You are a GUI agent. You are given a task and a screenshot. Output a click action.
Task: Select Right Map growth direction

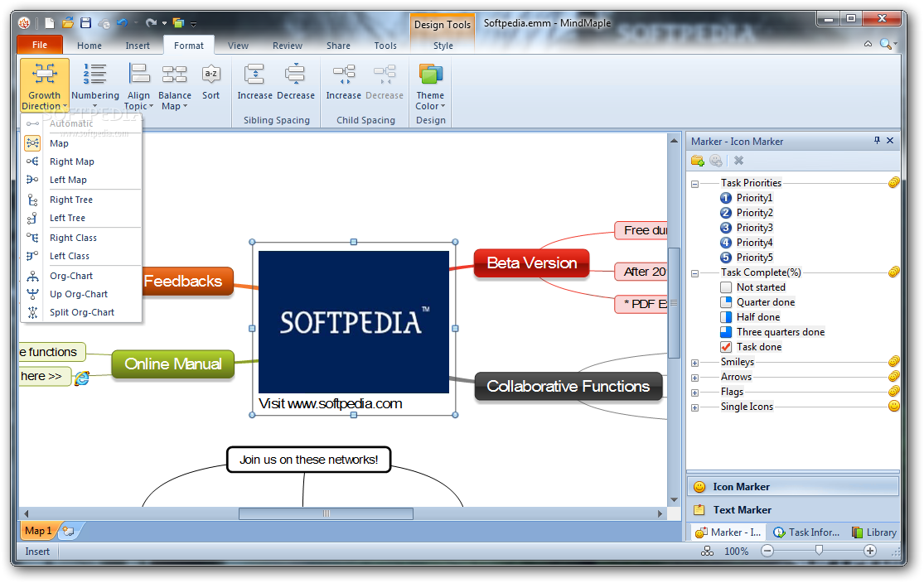pyautogui.click(x=81, y=161)
